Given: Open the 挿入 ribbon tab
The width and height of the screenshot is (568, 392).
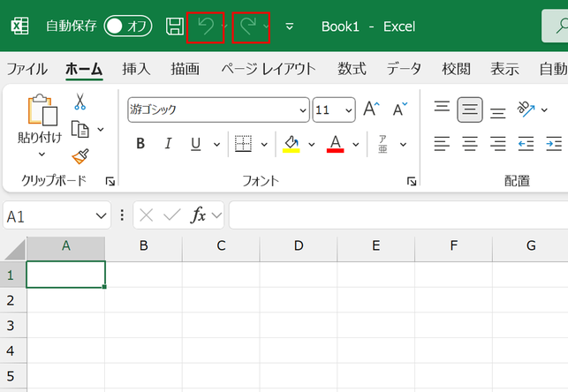Looking at the screenshot, I should tap(136, 69).
